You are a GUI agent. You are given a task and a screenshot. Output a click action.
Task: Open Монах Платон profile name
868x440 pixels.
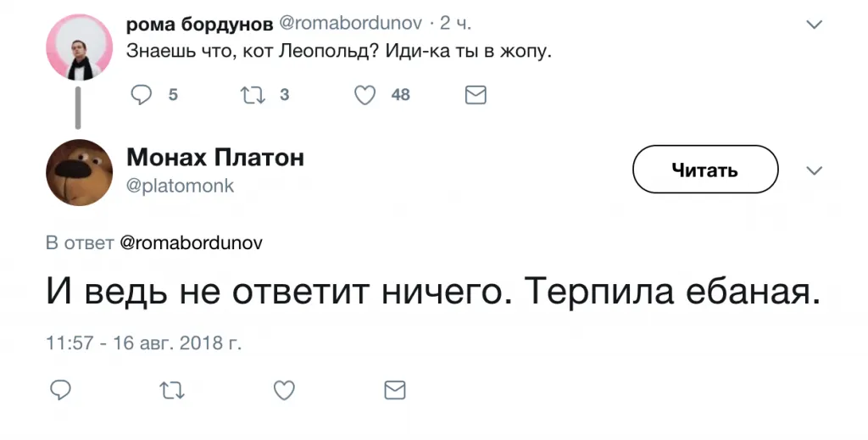(x=214, y=158)
